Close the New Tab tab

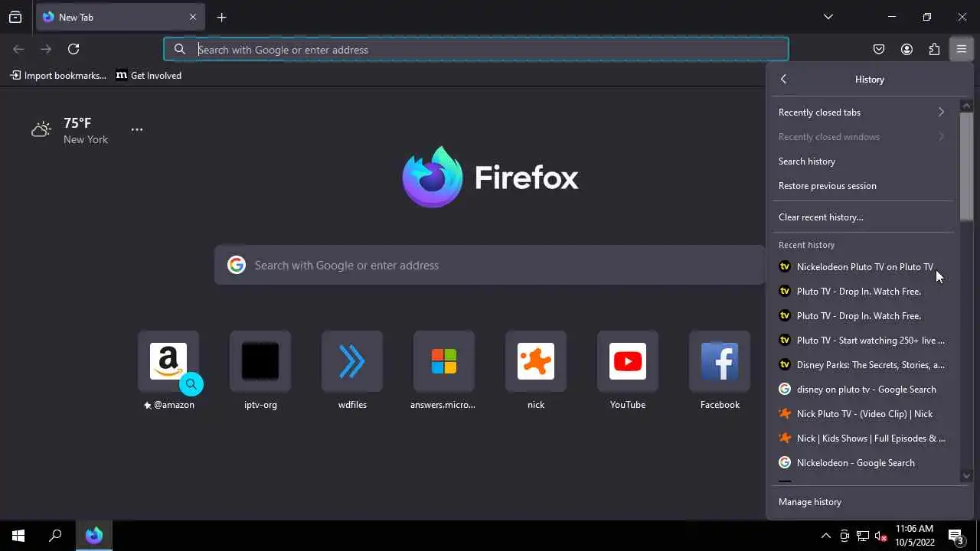(x=193, y=17)
